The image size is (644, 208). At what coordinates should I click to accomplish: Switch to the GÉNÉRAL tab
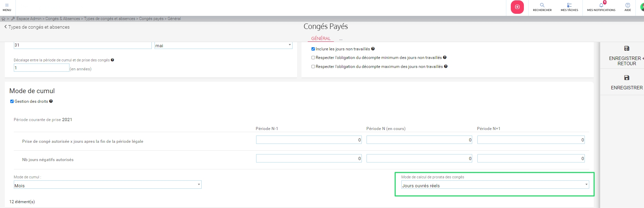click(321, 39)
